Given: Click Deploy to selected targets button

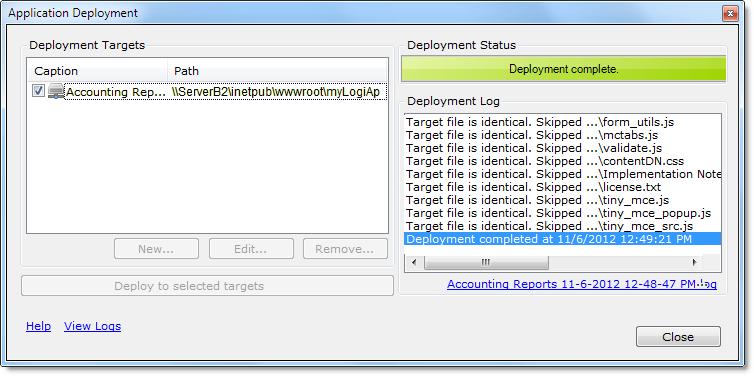Looking at the screenshot, I should 207,286.
